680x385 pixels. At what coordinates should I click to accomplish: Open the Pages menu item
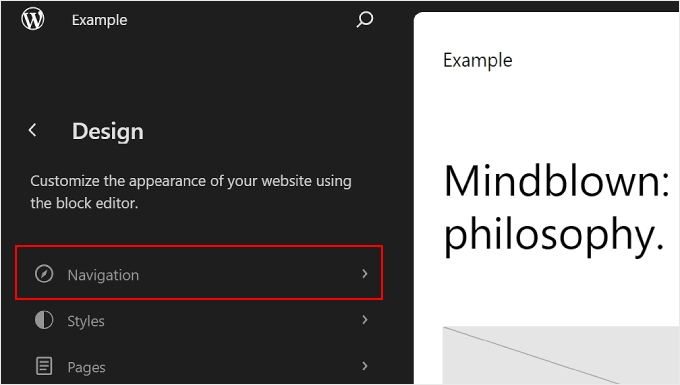tap(199, 366)
